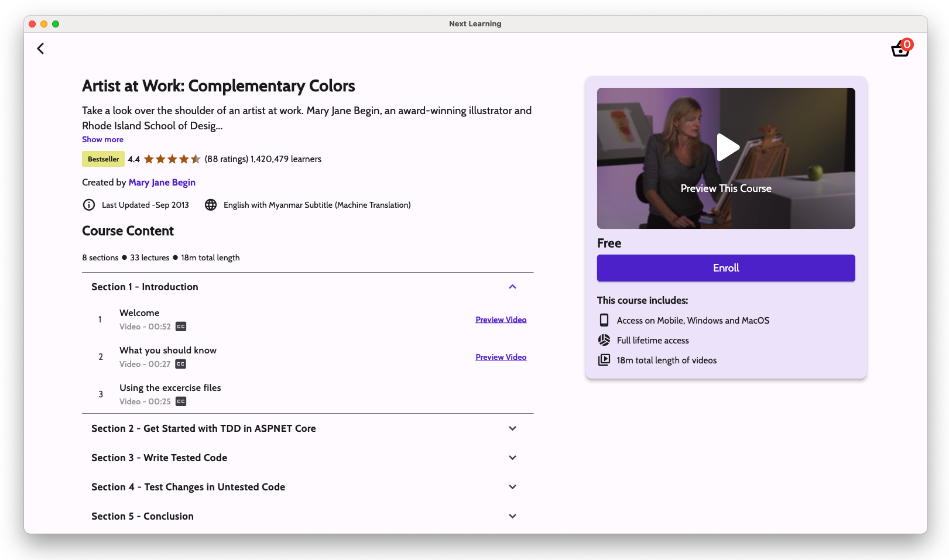Viewport: 949px width, 560px height.
Task: Click the CC icon under Welcome lecture
Action: [x=181, y=327]
